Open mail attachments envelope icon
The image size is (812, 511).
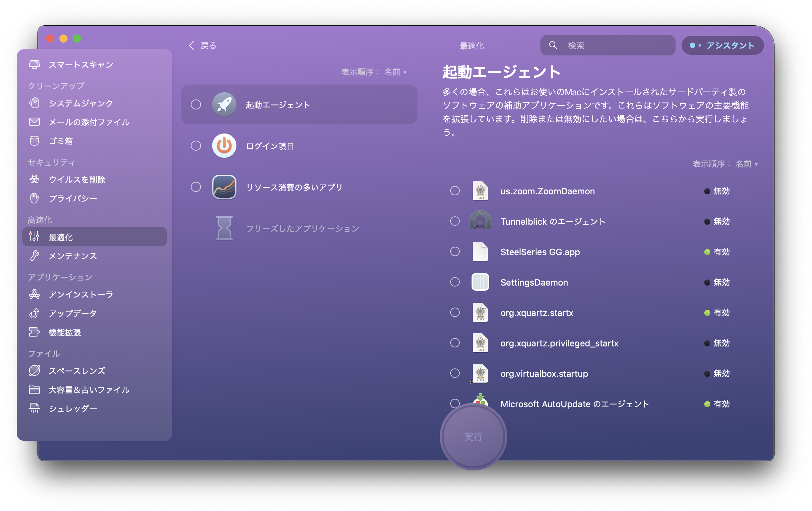34,122
